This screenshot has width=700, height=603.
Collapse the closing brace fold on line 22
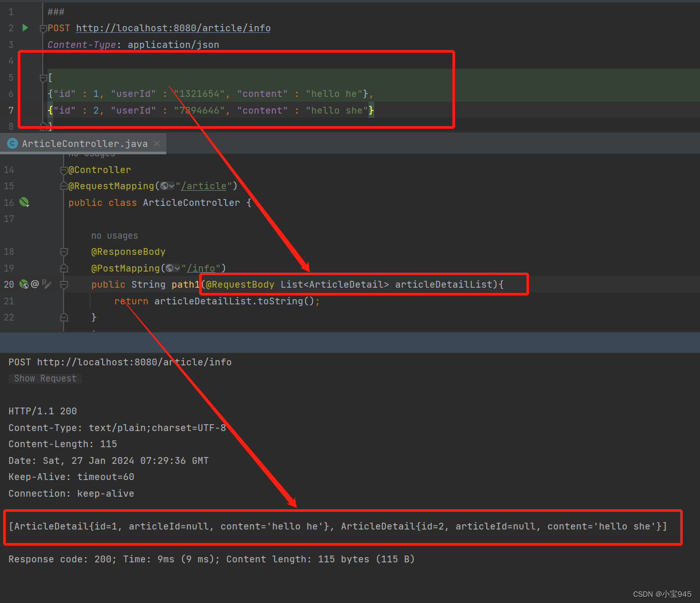coord(64,317)
